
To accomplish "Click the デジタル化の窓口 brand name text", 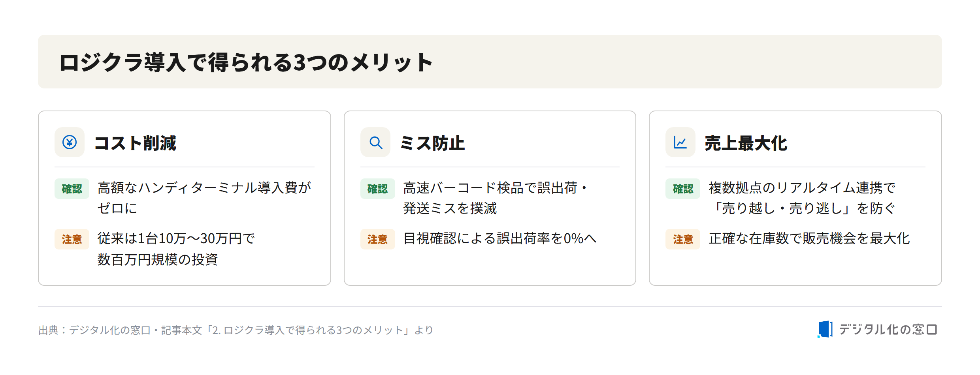I will [x=888, y=329].
